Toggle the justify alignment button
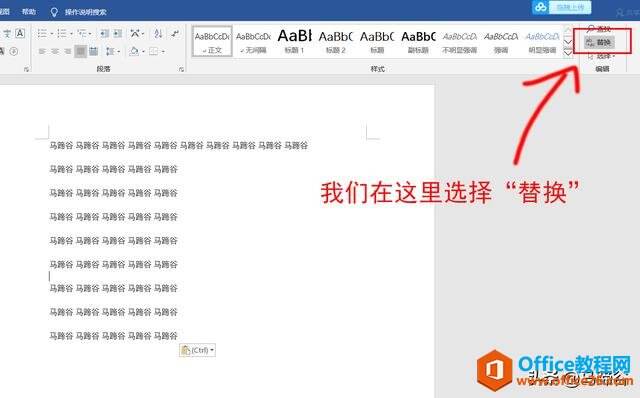Image resolution: width=640 pixels, height=398 pixels. click(80, 51)
